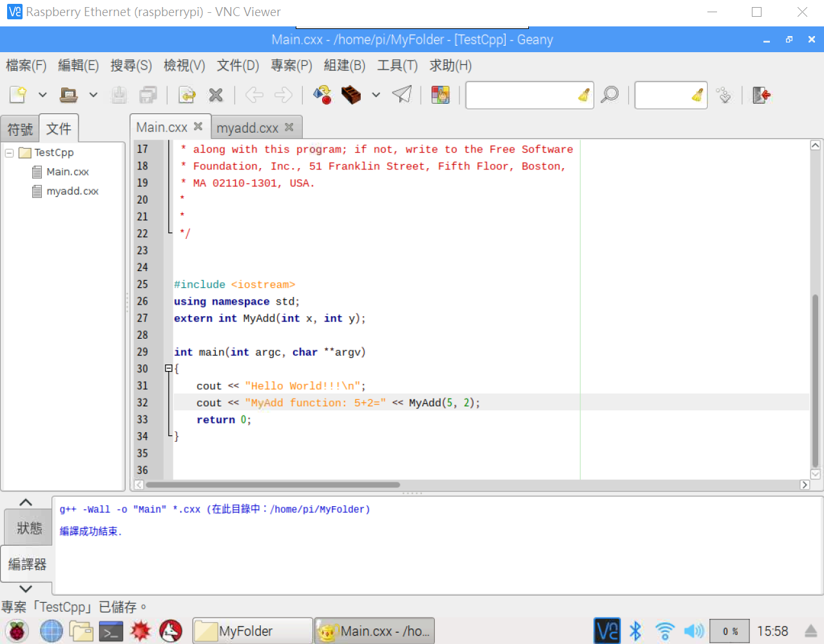Switch to the 狀態 message tab
Image resolution: width=824 pixels, height=644 pixels.
pyautogui.click(x=29, y=528)
